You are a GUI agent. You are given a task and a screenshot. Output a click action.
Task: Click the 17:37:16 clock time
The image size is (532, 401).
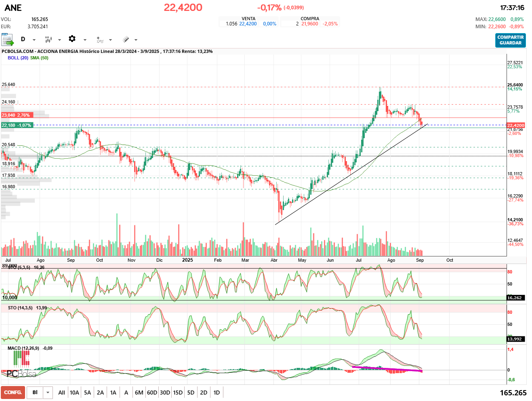pyautogui.click(x=512, y=7)
